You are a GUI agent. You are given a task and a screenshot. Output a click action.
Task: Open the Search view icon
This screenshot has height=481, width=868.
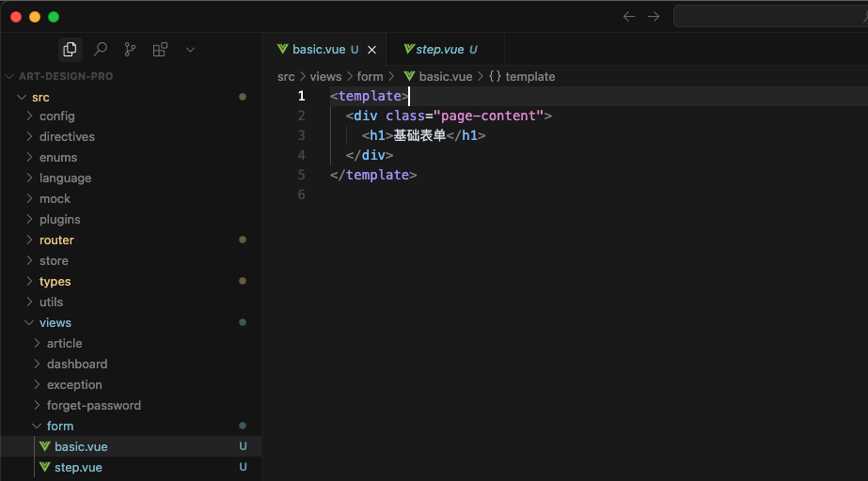click(x=101, y=50)
